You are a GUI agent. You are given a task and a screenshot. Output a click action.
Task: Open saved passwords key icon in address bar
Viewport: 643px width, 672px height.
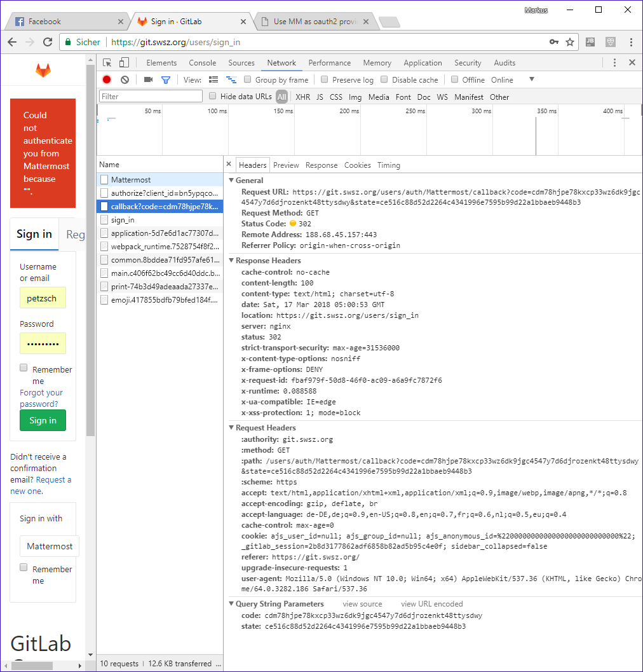tap(554, 42)
